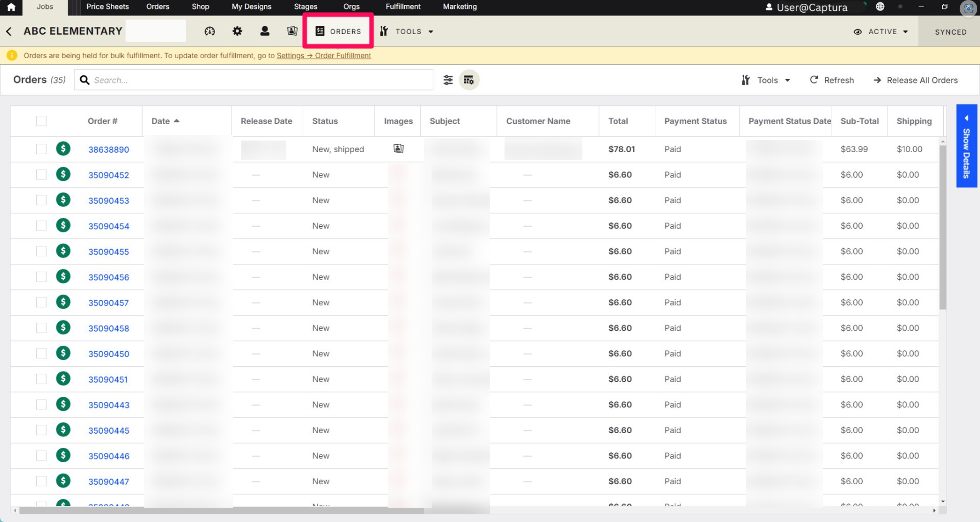Screen dimensions: 980x522
Task: Check the box for order 38638890
Action: [41, 149]
